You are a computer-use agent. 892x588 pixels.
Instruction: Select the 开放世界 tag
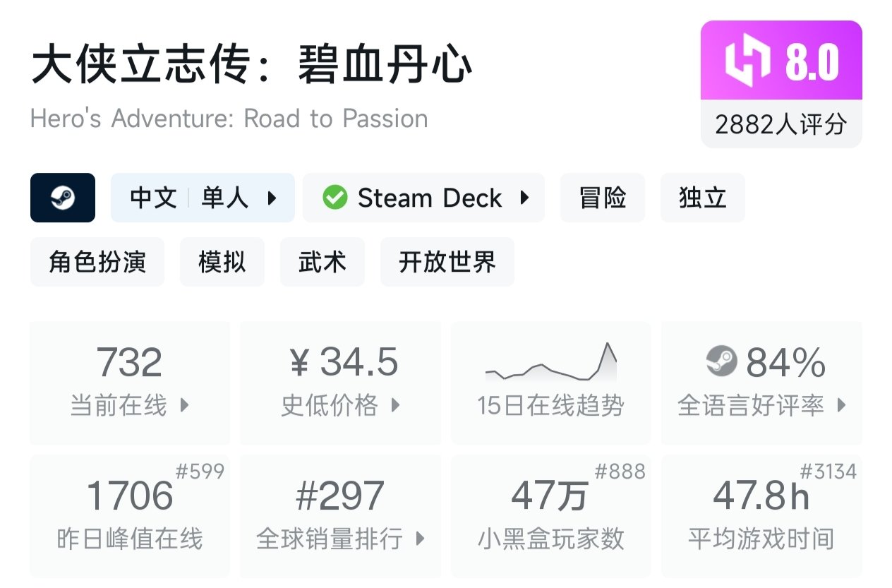click(x=447, y=262)
